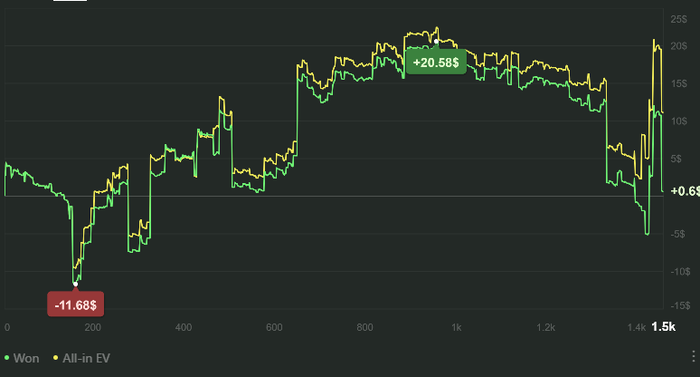
Task: Click the +20.58$ peak value label
Action: point(436,62)
